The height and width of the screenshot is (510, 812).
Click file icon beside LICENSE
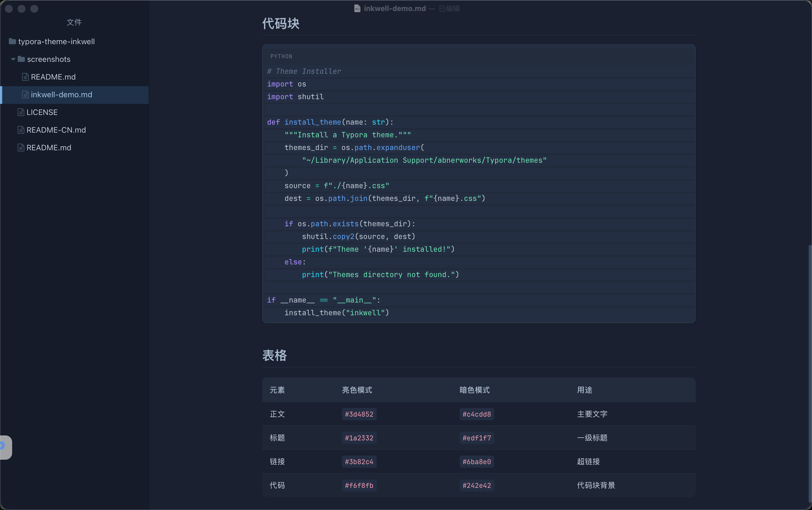point(21,112)
